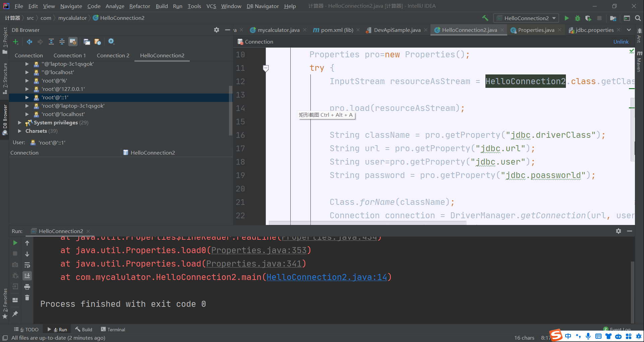
Task: Toggle soft-wrap in Run console
Action: 27,265
